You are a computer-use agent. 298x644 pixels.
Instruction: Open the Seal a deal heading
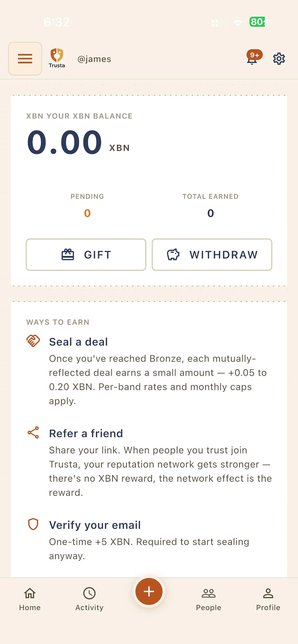click(78, 342)
